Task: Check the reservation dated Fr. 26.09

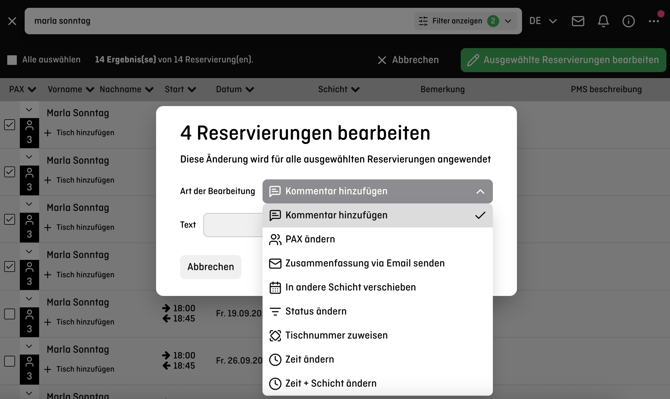Action: [x=9, y=361]
